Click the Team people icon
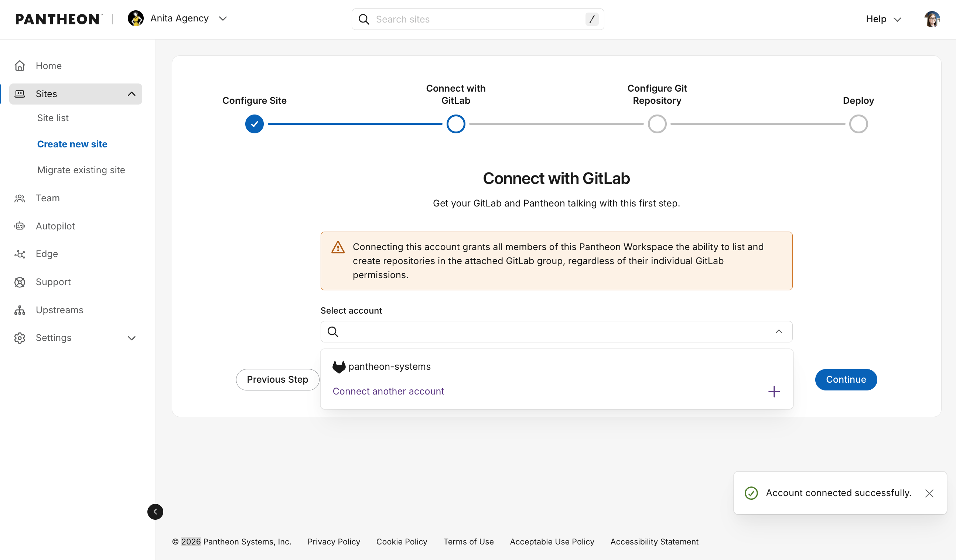The height and width of the screenshot is (560, 956). click(x=20, y=198)
